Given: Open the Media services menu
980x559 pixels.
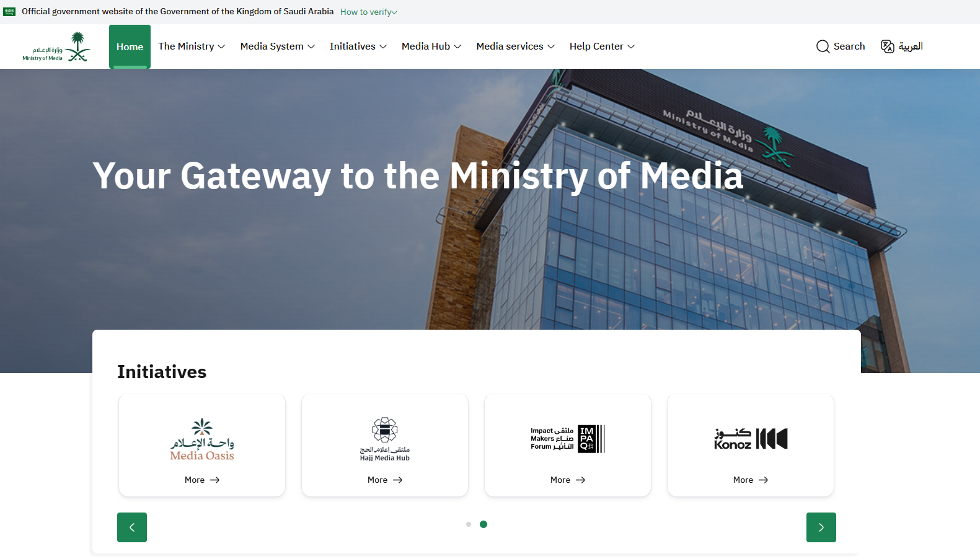Looking at the screenshot, I should 516,46.
